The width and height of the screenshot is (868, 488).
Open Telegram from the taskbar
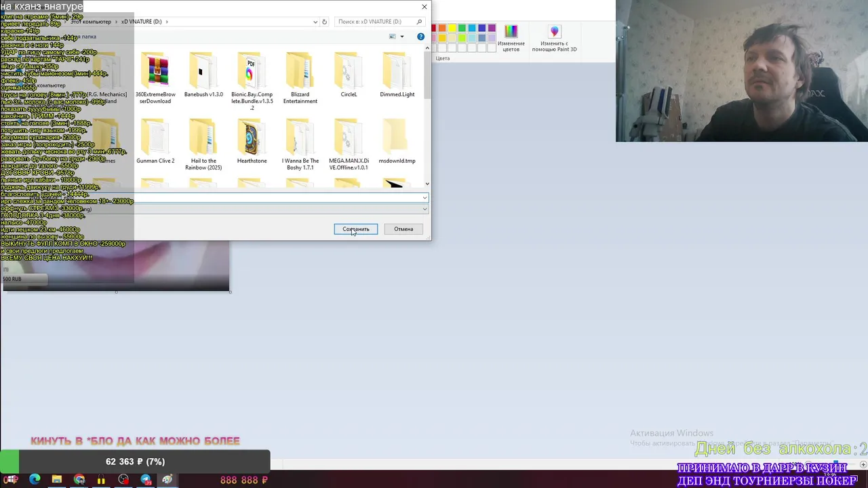point(146,480)
